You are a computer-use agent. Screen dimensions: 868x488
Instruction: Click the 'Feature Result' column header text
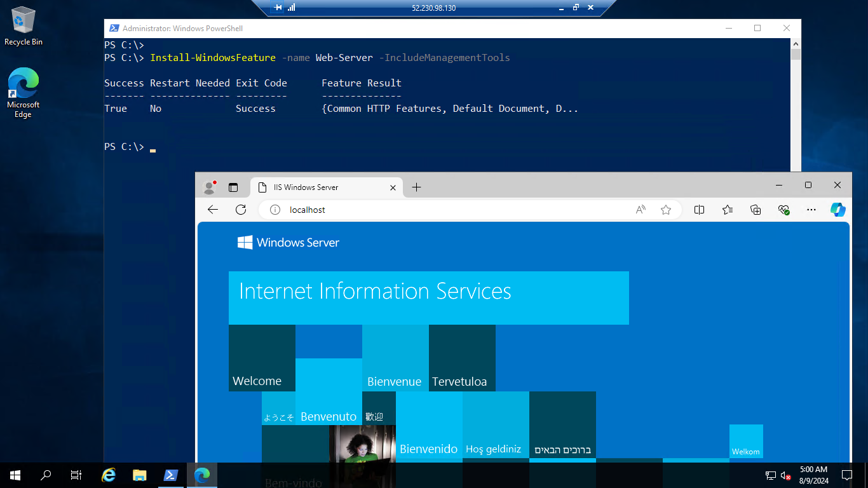point(362,83)
